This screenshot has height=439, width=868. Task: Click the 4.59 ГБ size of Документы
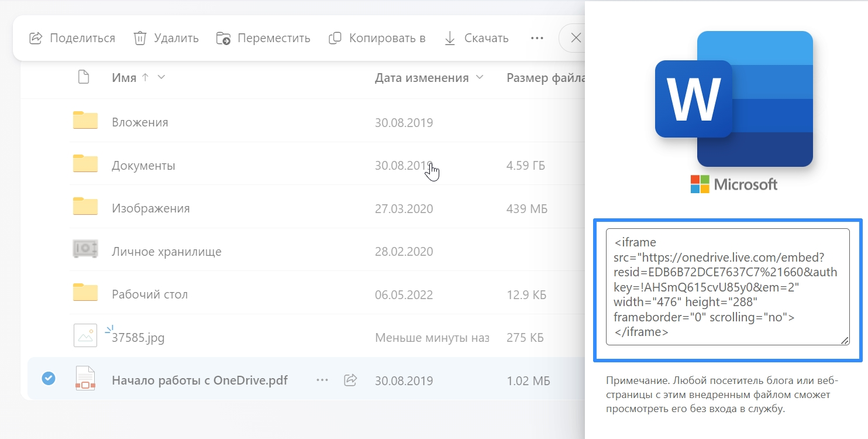[x=525, y=166]
